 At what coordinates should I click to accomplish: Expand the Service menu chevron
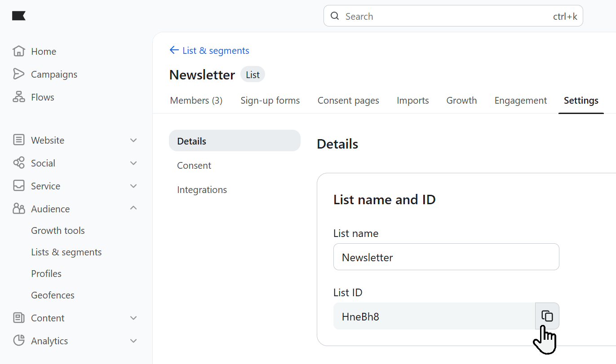click(133, 186)
